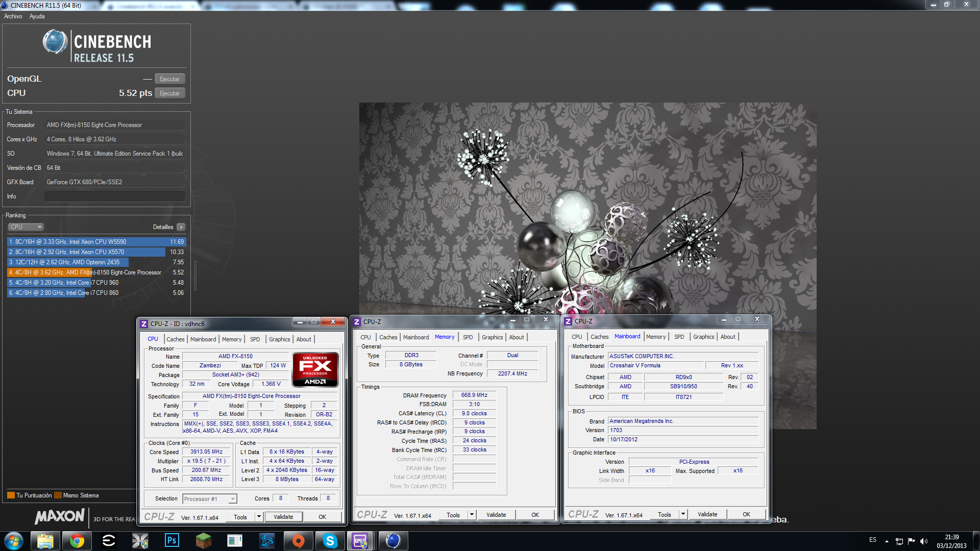The image size is (980, 551).
Task: Launch Google Chrome from the taskbar
Action: 77,541
